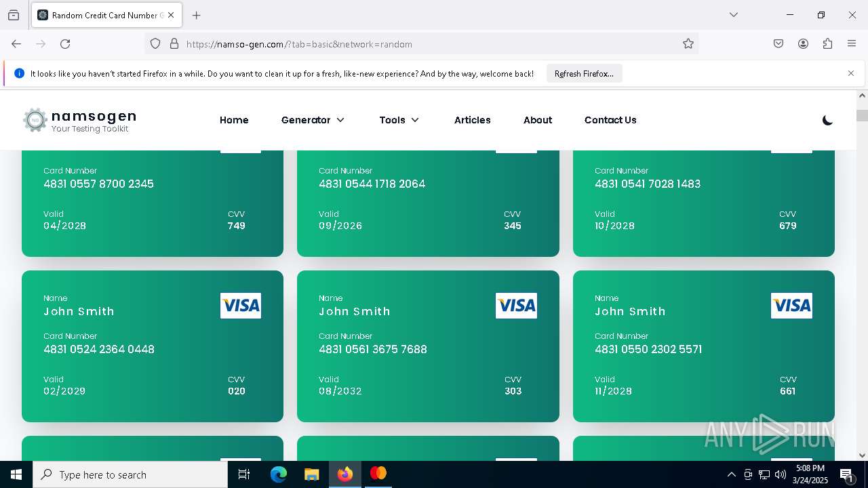
Task: Click CVV value 749
Action: click(237, 226)
